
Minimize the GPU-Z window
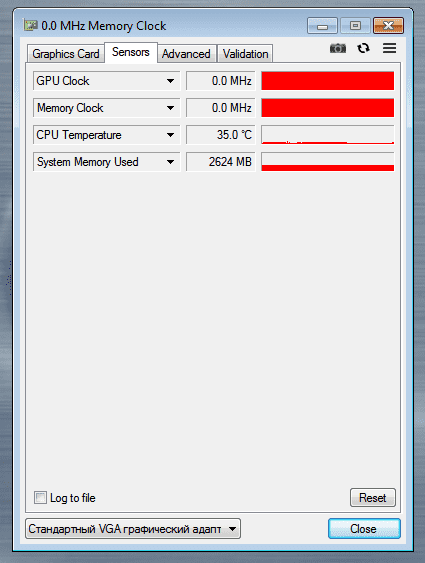[322, 26]
